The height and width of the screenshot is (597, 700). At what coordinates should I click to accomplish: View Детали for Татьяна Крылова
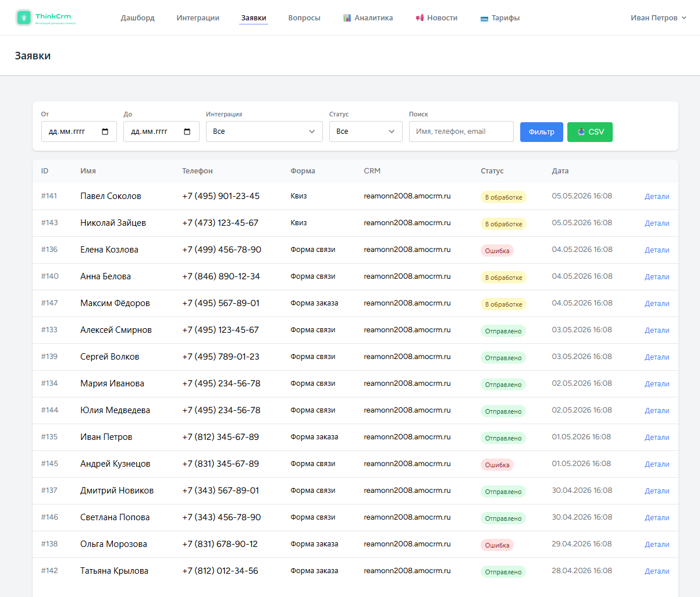[657, 571]
